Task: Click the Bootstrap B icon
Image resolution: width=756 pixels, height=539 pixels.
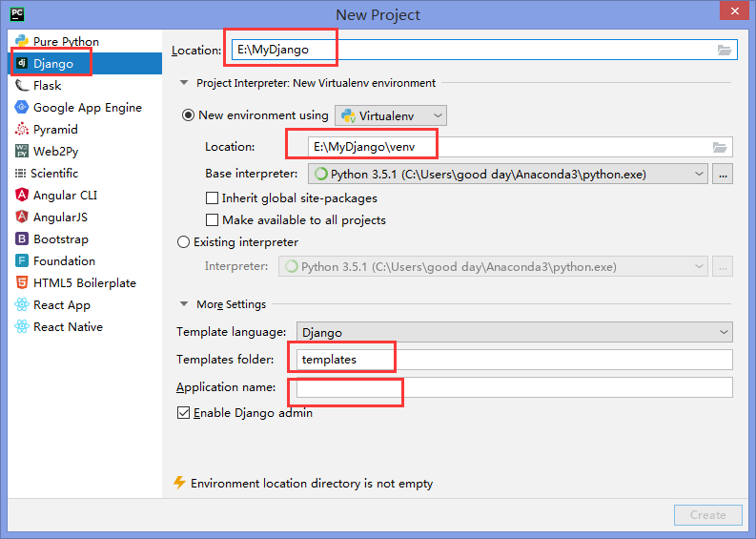Action: pos(22,238)
